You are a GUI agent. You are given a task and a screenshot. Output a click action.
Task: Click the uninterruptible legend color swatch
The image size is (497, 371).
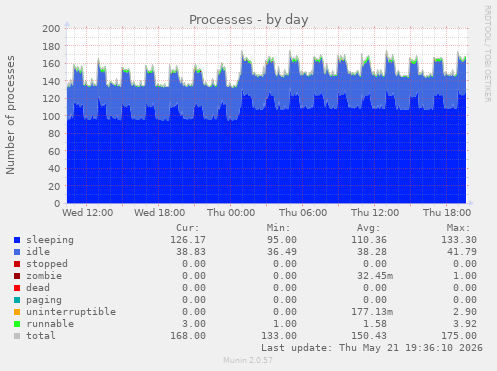17,312
